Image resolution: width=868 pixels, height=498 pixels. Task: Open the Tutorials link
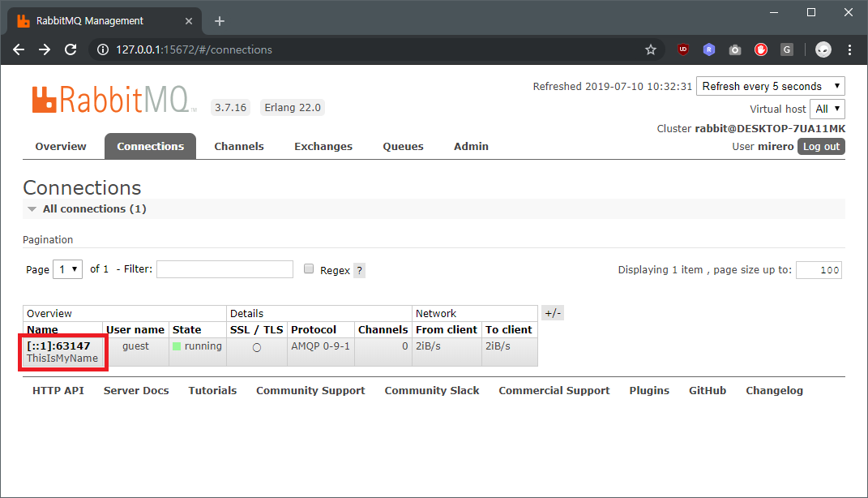pyautogui.click(x=212, y=391)
